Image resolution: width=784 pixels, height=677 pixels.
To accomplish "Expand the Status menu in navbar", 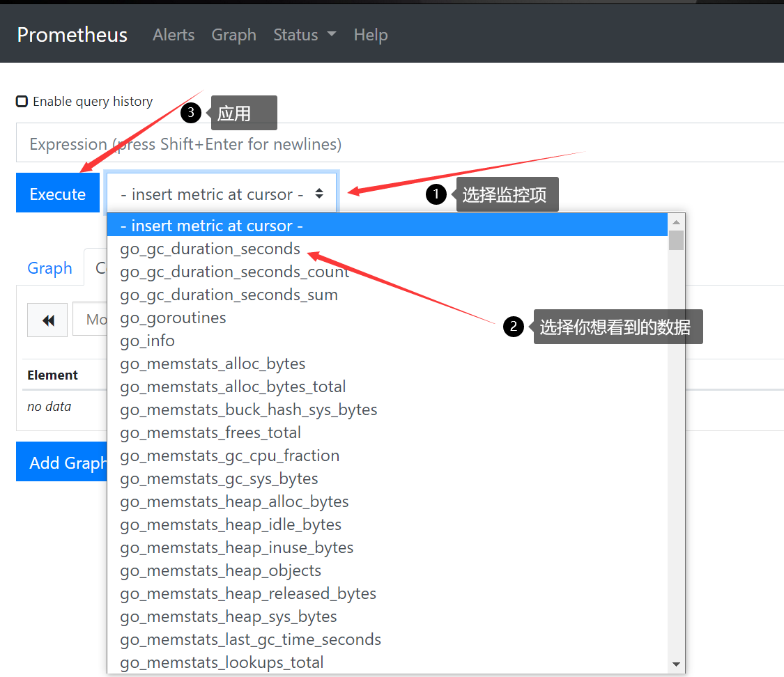I will click(305, 34).
